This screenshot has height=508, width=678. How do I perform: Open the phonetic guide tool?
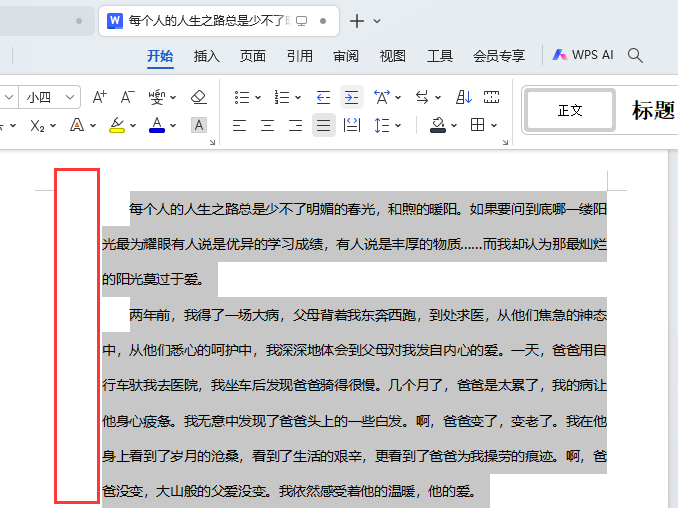157,97
